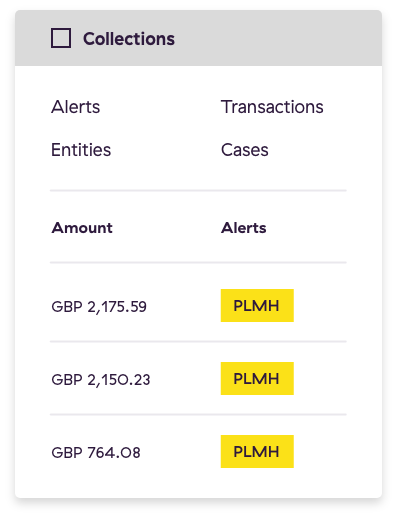Select the GBP 2,150.23 amount
The image size is (397, 518).
coord(101,379)
